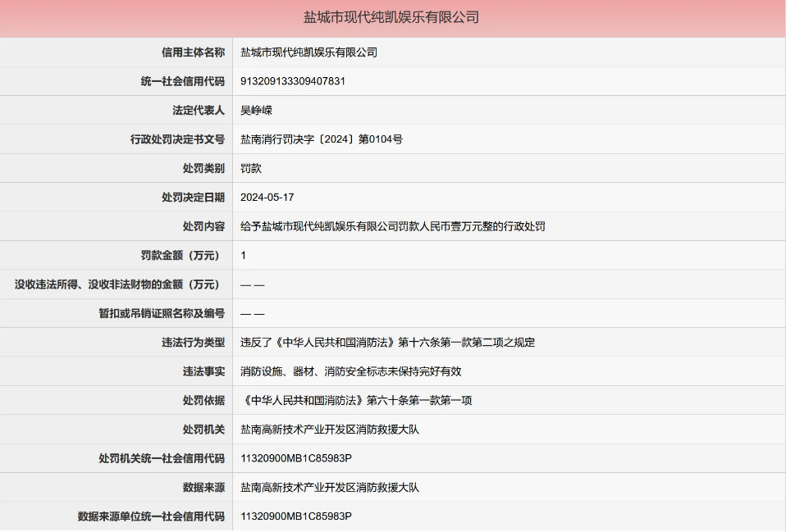Click code 11320900MB1C85983P in 数据来源单位 row
The image size is (786, 532).
pos(296,516)
